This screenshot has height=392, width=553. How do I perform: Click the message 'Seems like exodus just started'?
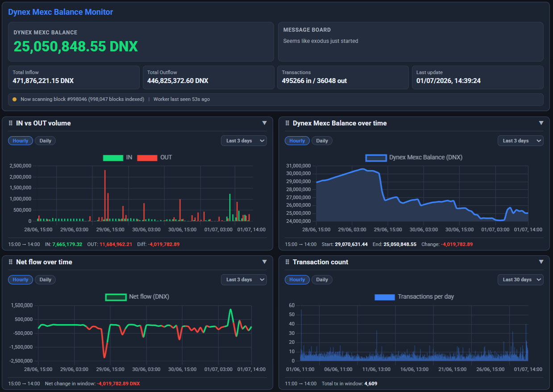point(321,41)
